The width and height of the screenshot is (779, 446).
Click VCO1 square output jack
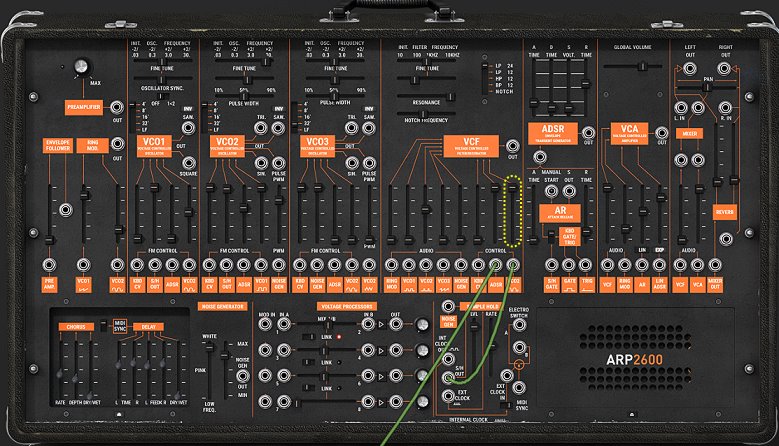188,163
